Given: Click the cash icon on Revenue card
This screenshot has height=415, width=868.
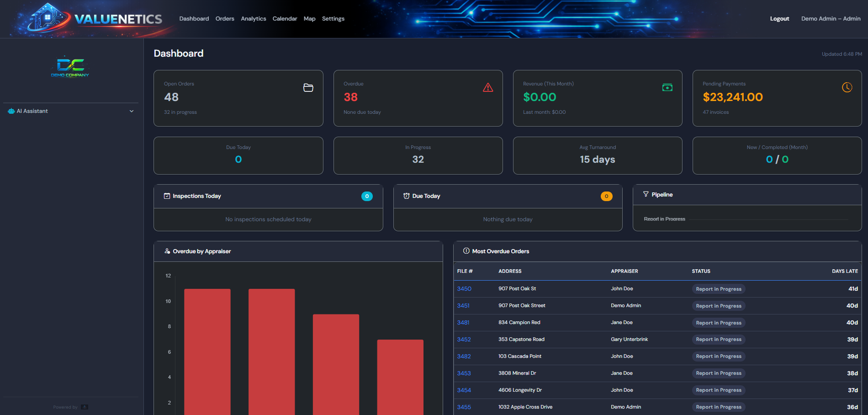Looking at the screenshot, I should pos(667,87).
